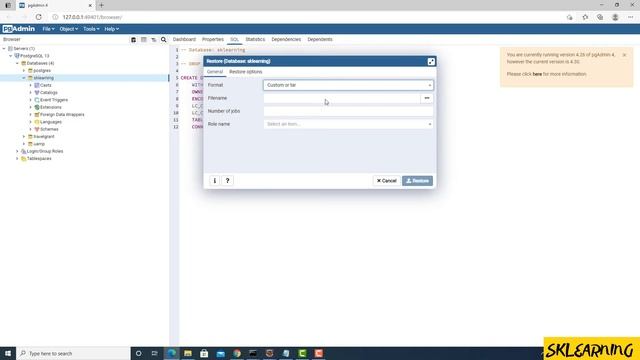Switch to the Restore options tab
This screenshot has height=360, width=640.
click(x=246, y=72)
